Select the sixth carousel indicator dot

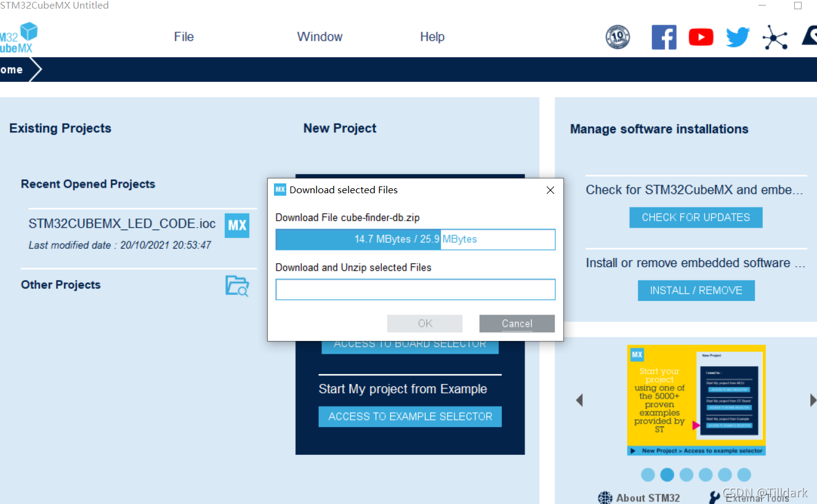744,474
